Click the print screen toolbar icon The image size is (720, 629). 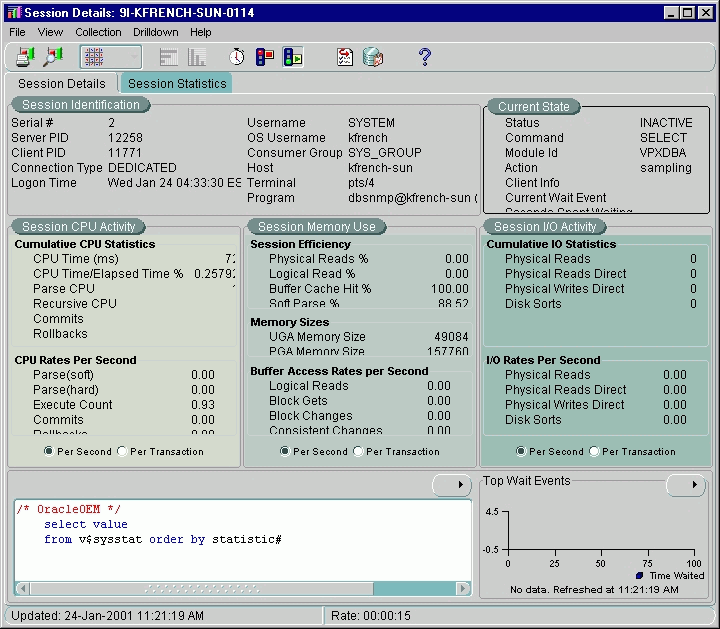[24, 57]
